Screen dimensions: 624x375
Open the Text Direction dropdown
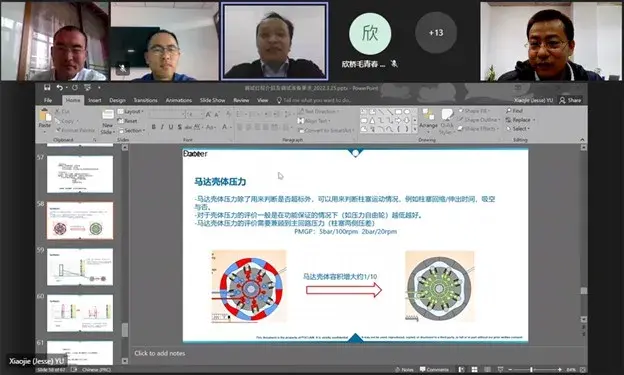[318, 111]
